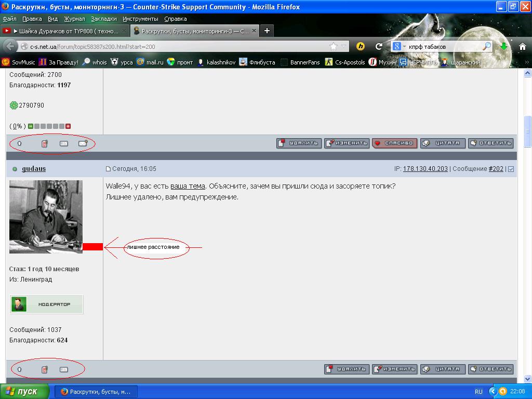Click the vertical scrollbar thumb
532x399 pixels.
(527, 131)
